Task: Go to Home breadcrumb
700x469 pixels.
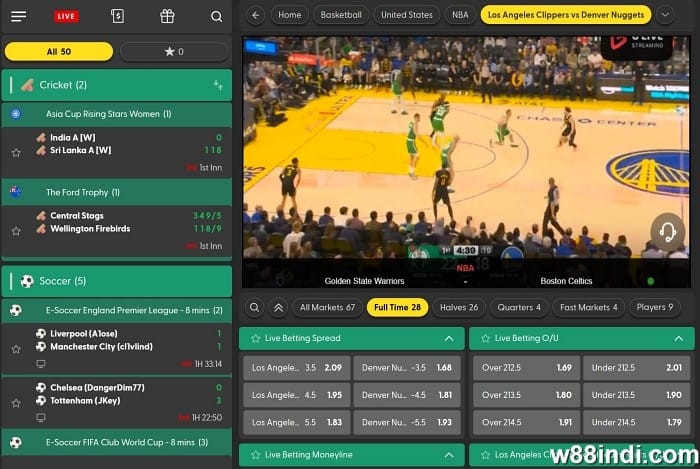Action: (289, 15)
